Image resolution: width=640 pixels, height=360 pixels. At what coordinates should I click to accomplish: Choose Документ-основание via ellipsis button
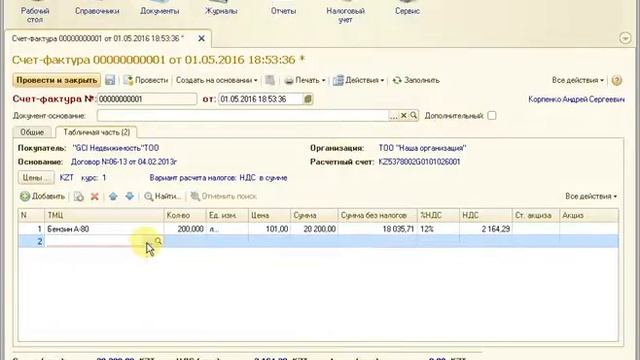pos(393,116)
